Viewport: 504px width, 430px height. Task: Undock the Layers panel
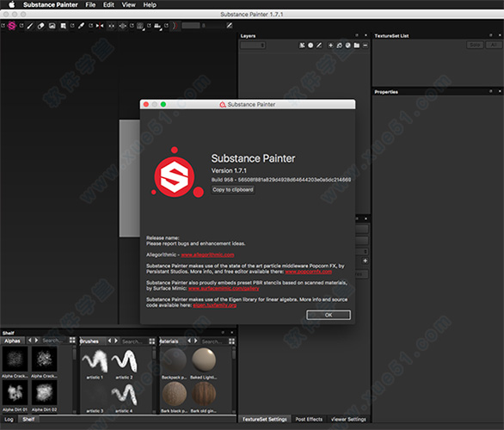point(357,35)
